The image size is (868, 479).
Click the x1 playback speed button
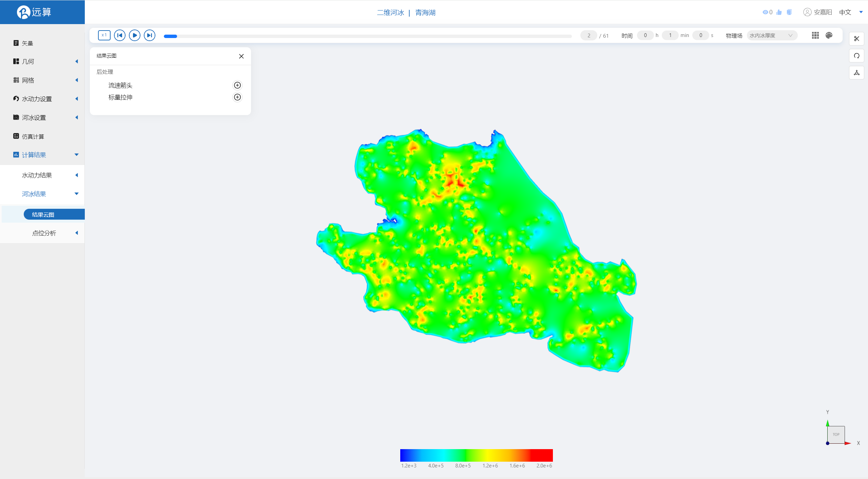coord(104,35)
